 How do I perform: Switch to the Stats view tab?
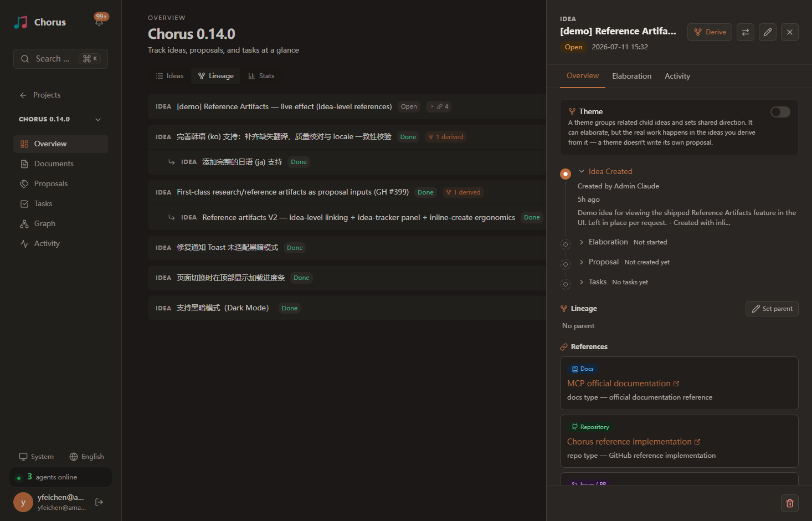261,76
